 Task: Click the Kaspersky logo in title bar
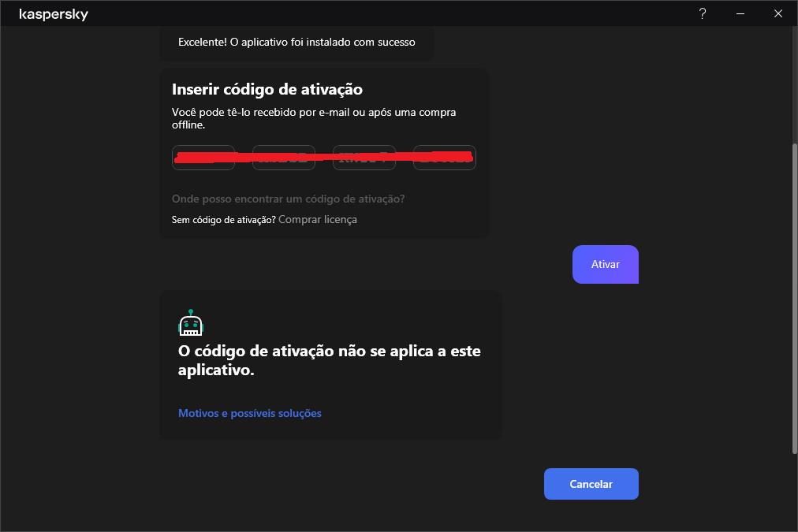coord(54,14)
